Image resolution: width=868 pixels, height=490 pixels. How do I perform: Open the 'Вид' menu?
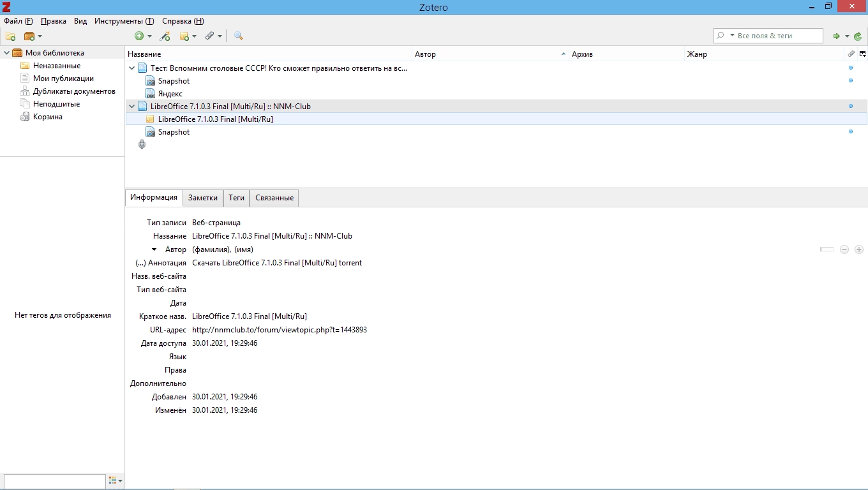(80, 21)
